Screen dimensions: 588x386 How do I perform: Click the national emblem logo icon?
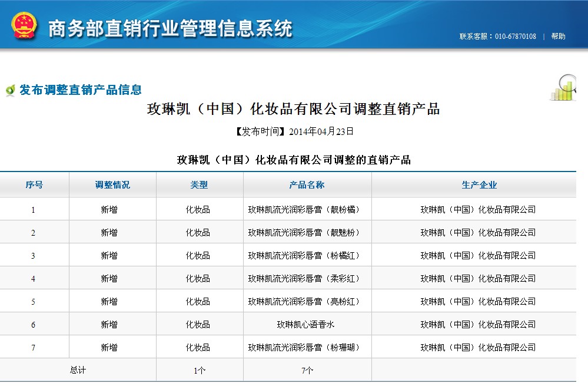click(x=24, y=26)
